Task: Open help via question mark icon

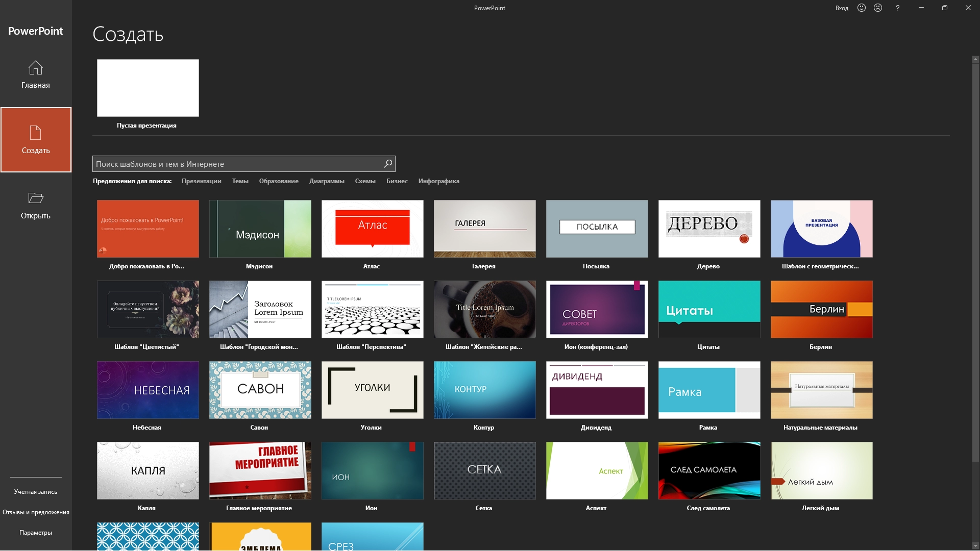Action: click(x=897, y=8)
